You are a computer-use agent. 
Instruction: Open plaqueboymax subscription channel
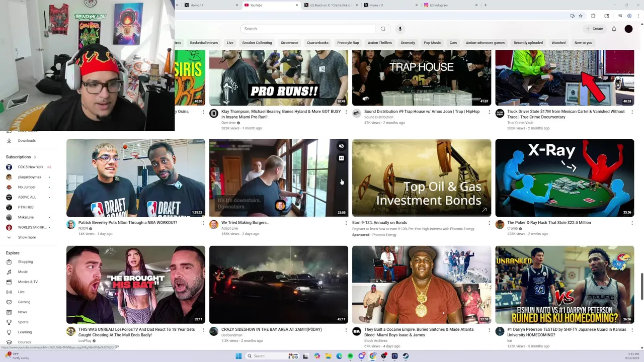[x=29, y=177]
